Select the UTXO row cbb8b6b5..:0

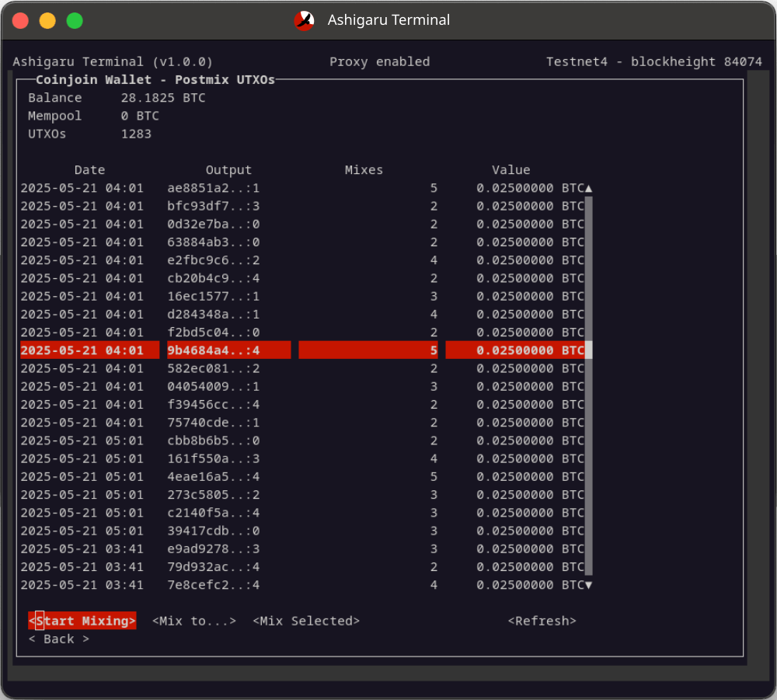coord(303,441)
